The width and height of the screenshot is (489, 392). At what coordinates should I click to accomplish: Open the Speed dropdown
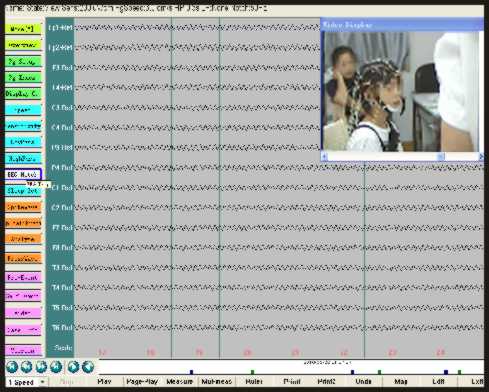pos(42,382)
